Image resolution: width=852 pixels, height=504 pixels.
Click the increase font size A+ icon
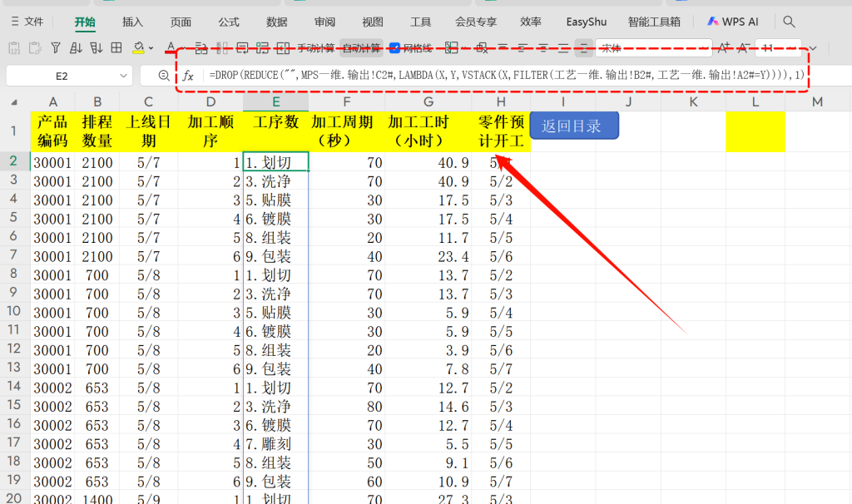pyautogui.click(x=725, y=47)
